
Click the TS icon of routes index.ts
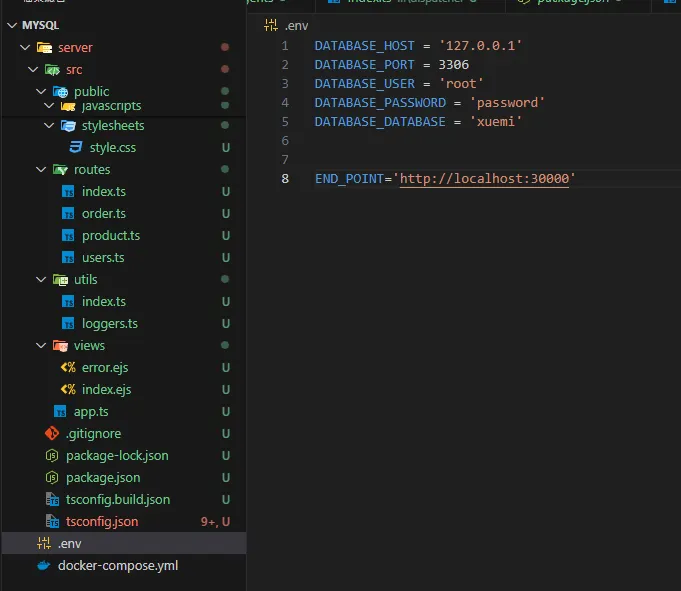pyautogui.click(x=68, y=191)
